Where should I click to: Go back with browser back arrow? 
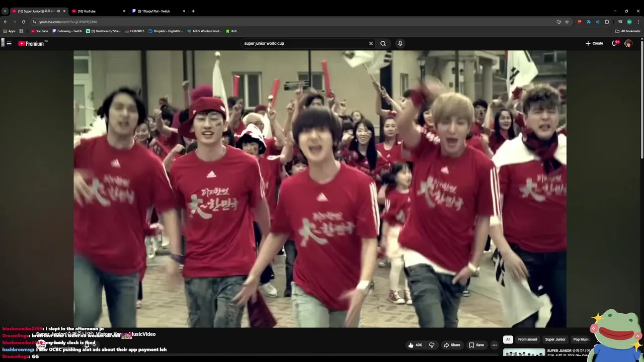coord(6,22)
